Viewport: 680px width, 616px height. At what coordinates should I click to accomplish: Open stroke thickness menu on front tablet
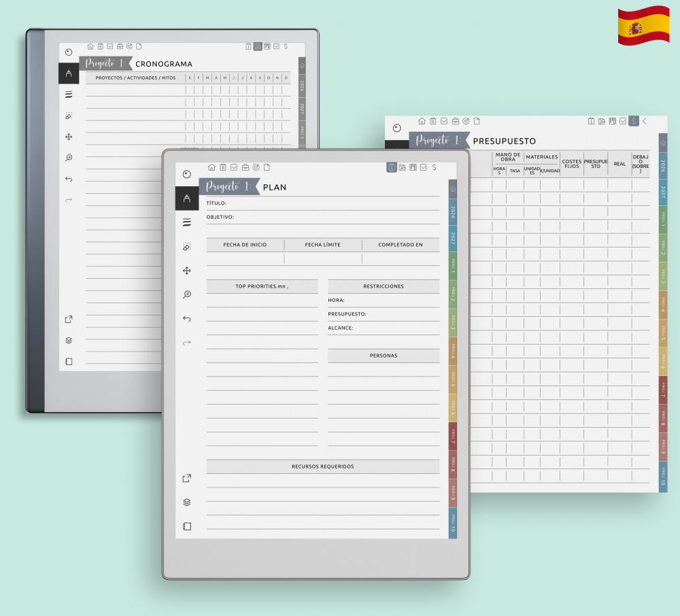coord(187,222)
